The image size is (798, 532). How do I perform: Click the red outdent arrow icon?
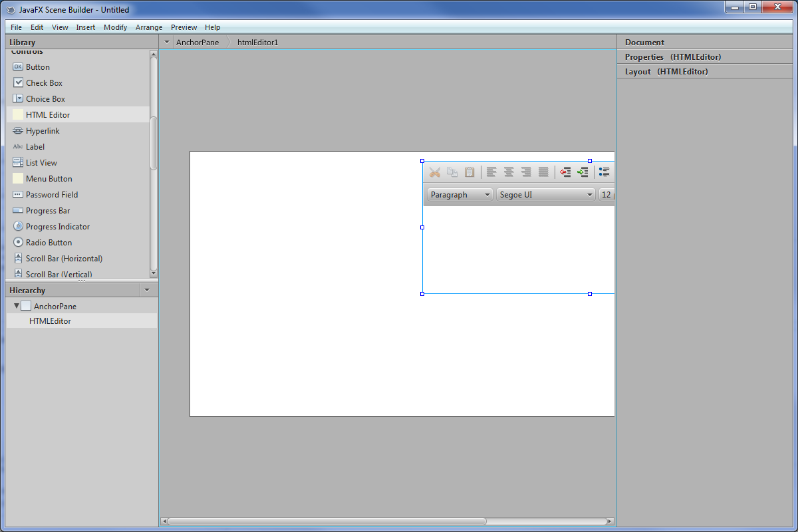pyautogui.click(x=565, y=172)
